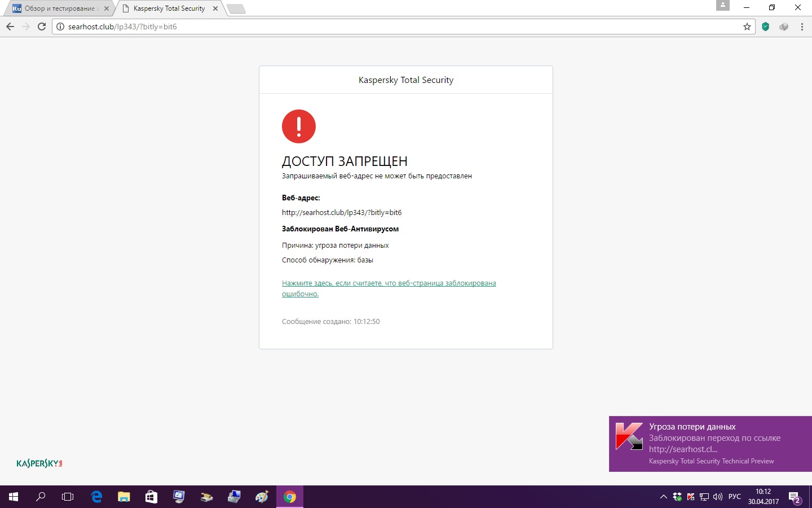Open the monitor app pinned after Store
Image resolution: width=812 pixels, height=508 pixels.
179,497
